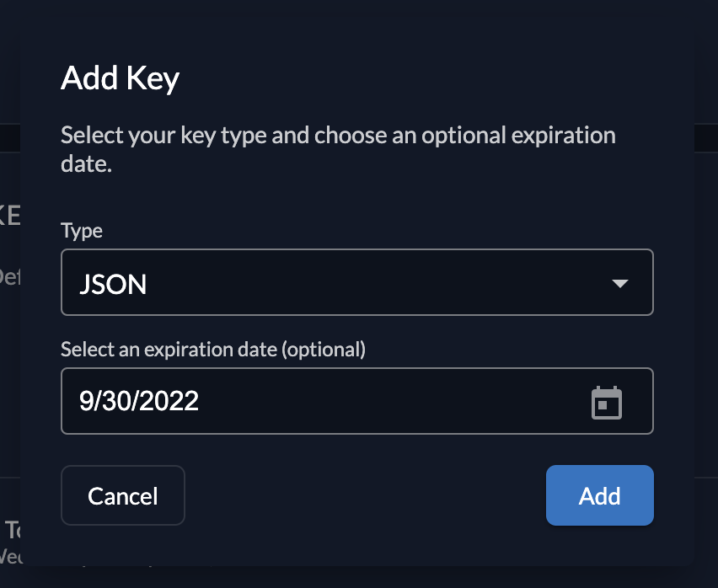Click the month 9 in the date field

[85, 401]
